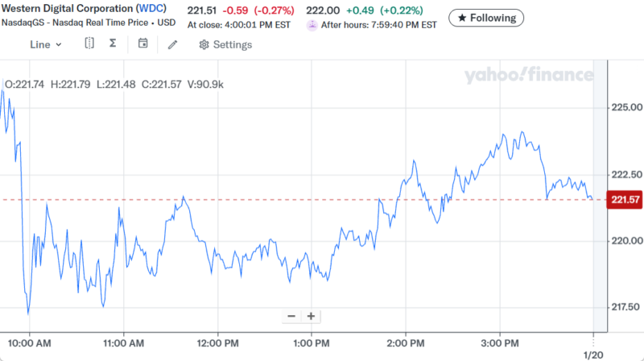Click the red 221.57 price label

(x=625, y=199)
